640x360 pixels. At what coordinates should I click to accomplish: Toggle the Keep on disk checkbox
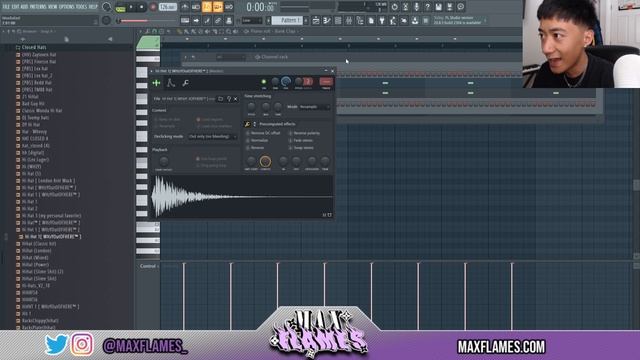pyautogui.click(x=156, y=120)
